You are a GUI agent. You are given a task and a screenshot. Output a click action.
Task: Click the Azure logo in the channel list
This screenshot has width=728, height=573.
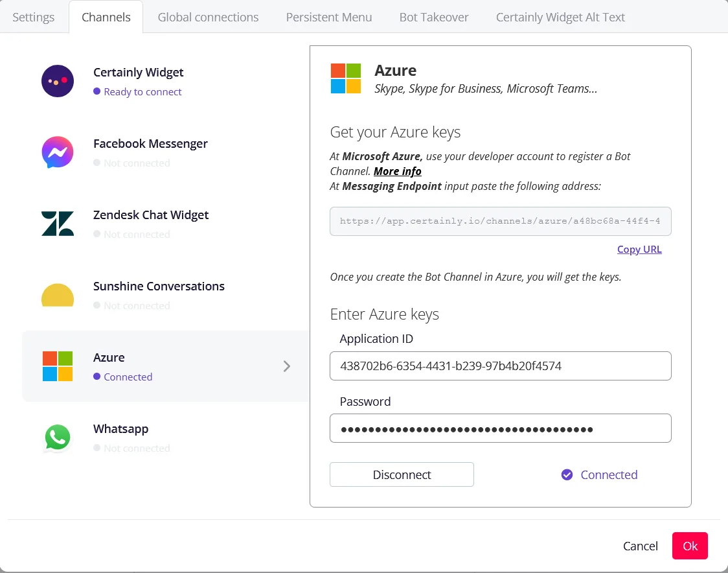coord(58,366)
